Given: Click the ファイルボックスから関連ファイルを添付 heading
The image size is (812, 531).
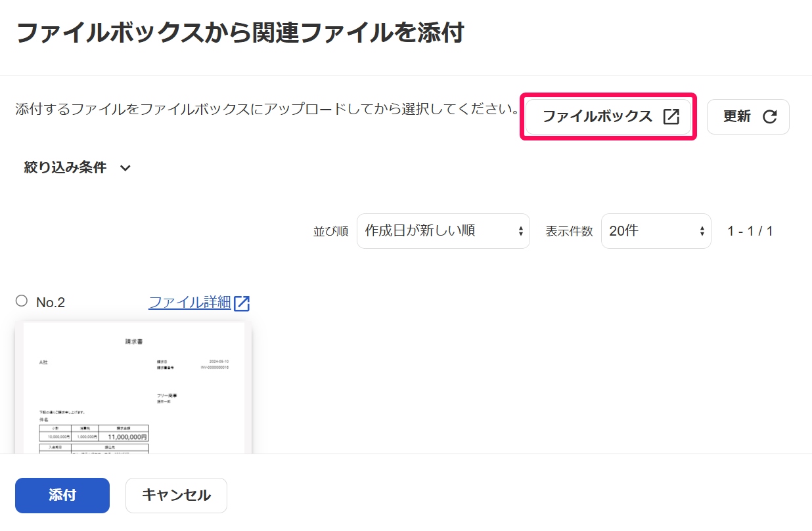Looking at the screenshot, I should 240,32.
